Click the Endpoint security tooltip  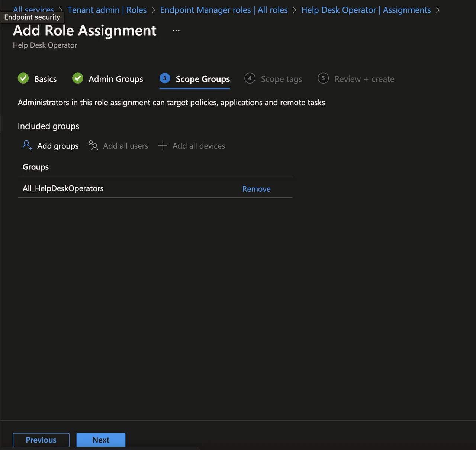click(32, 17)
